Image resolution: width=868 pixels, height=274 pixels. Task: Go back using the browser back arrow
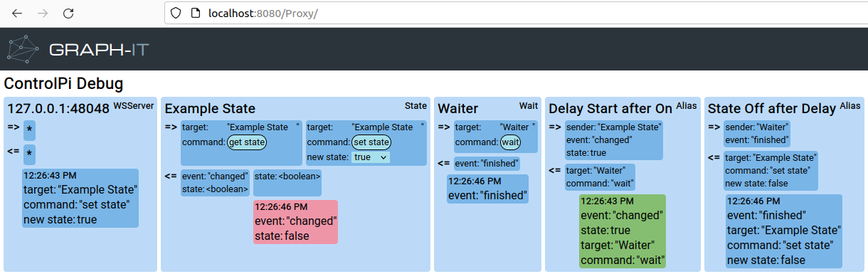[x=18, y=14]
